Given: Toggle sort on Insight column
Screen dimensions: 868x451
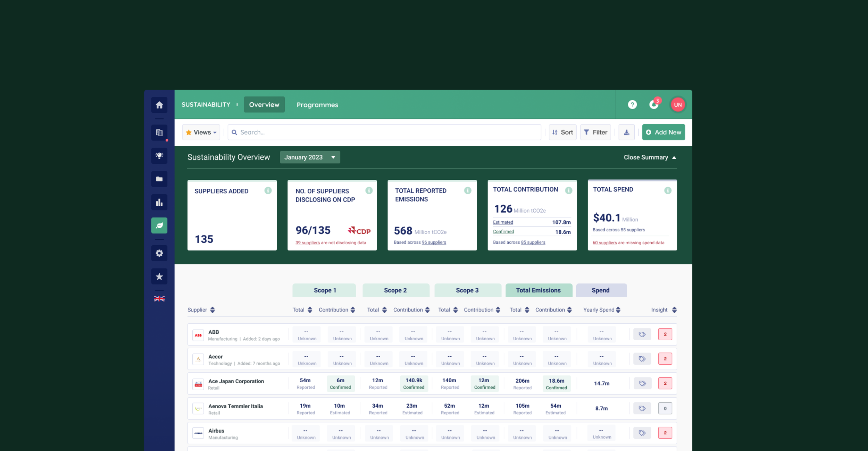Looking at the screenshot, I should [x=674, y=310].
